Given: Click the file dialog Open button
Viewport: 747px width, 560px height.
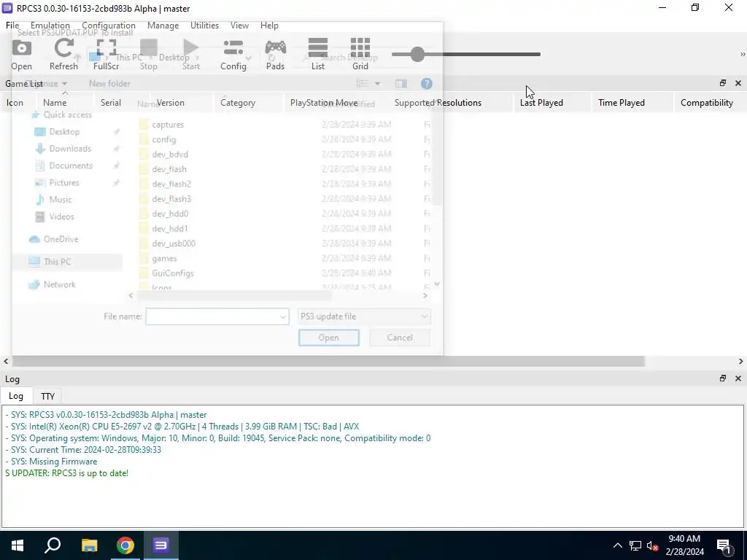Looking at the screenshot, I should [x=329, y=338].
